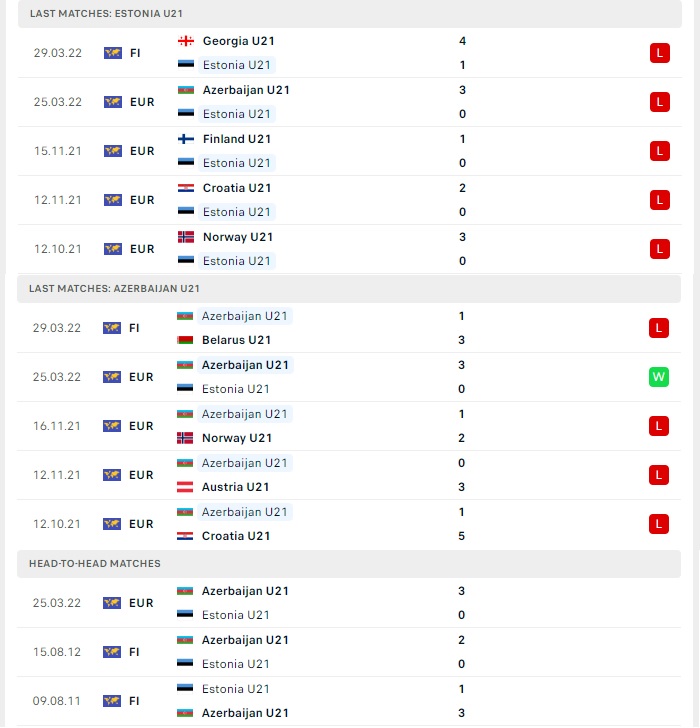Click the Austria U21 flag icon

point(185,487)
